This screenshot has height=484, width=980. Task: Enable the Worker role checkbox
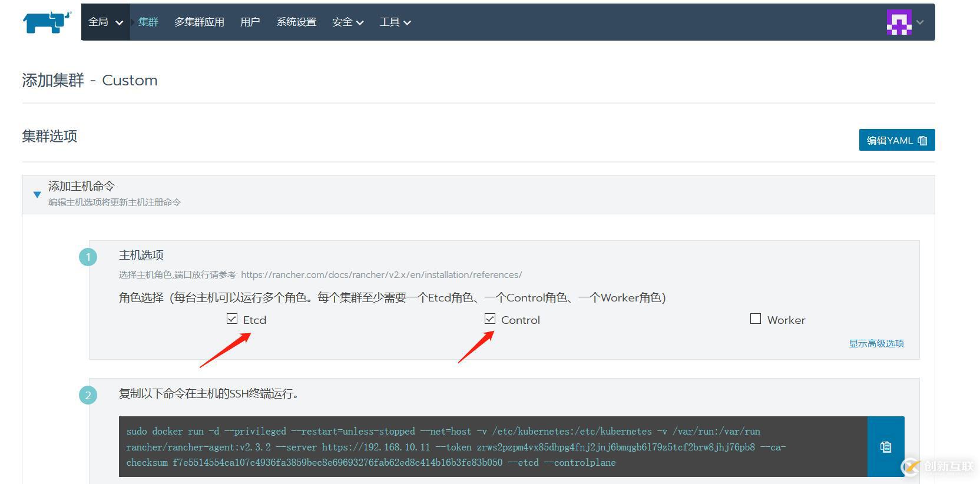point(756,319)
